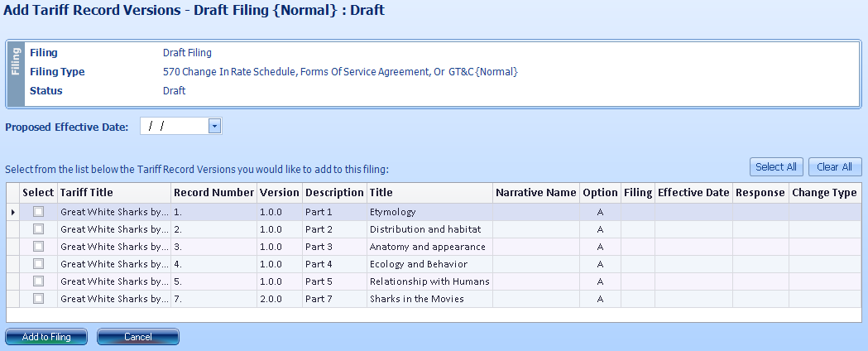Image resolution: width=868 pixels, height=351 pixels.
Task: Open the Proposed Effective Date dropdown arrow
Action: pyautogui.click(x=215, y=126)
